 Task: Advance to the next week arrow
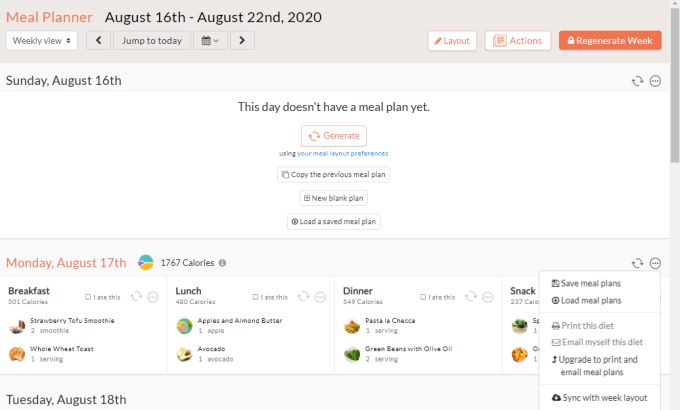coord(243,40)
